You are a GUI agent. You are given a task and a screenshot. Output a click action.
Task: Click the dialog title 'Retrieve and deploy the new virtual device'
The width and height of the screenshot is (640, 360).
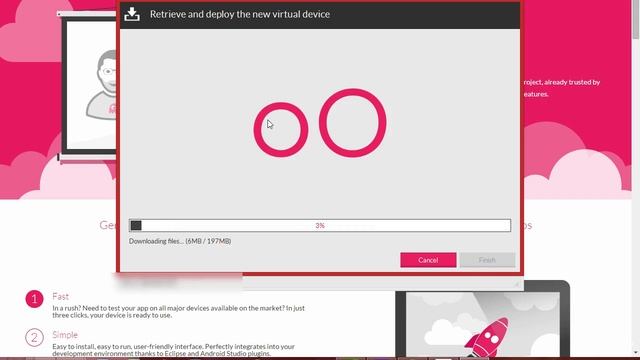pyautogui.click(x=240, y=14)
